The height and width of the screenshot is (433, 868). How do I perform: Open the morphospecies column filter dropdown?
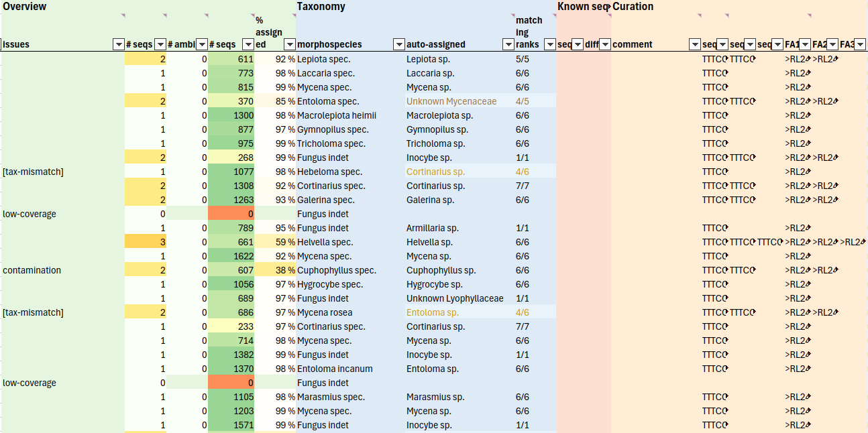[x=398, y=45]
